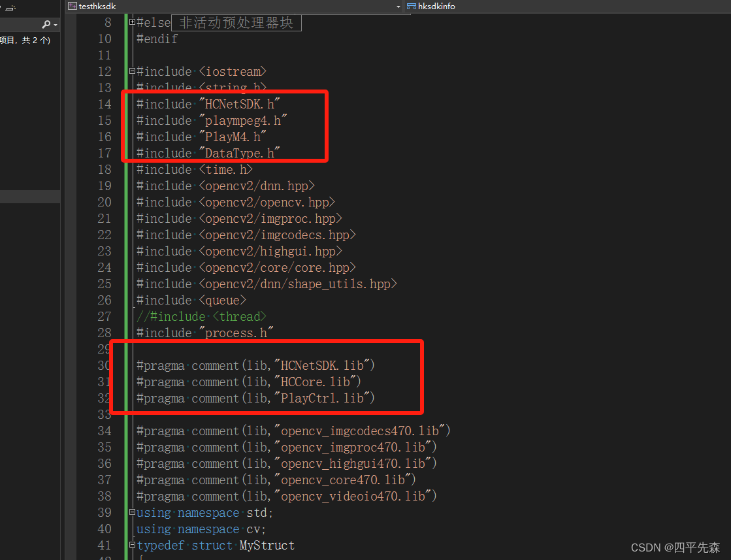This screenshot has width=731, height=560.
Task: Click the commented-out thread include line
Action: [x=201, y=316]
